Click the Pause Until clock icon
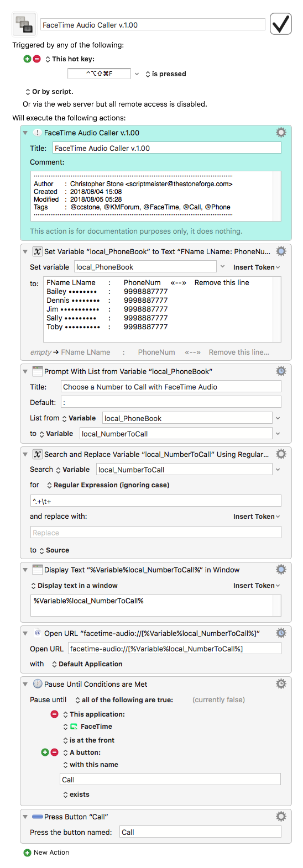303x868 pixels. 37,684
